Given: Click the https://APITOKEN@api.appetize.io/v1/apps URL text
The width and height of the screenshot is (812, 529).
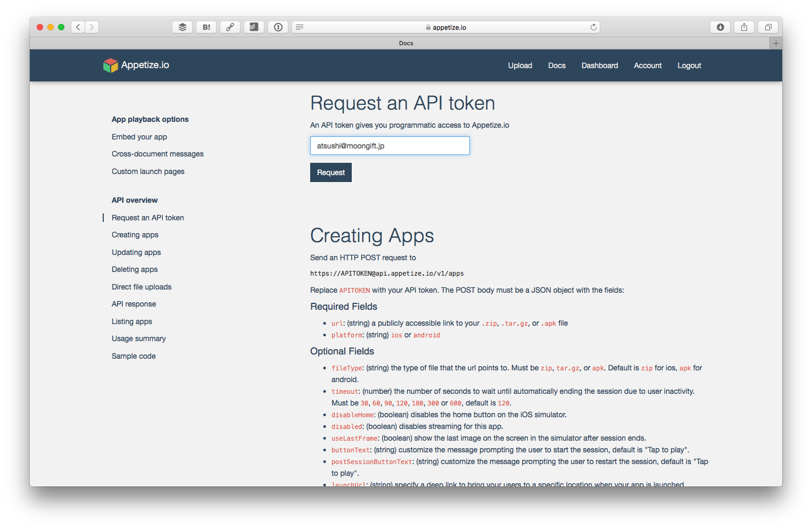Looking at the screenshot, I should point(387,274).
